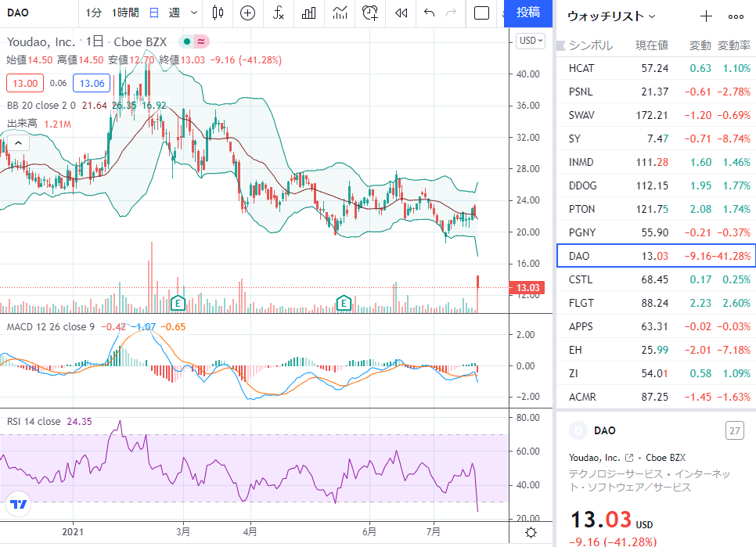Screen dimensions: 756x547
Task: Open the watchlist three-dots menu
Action: [736, 16]
